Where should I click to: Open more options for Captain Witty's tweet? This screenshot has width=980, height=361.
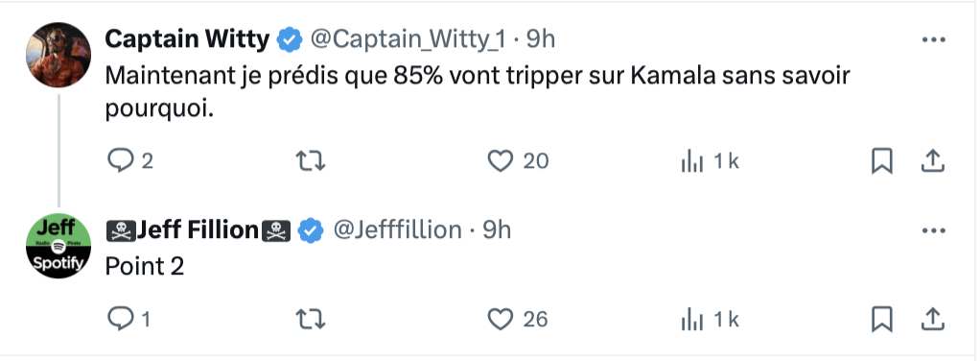(934, 40)
